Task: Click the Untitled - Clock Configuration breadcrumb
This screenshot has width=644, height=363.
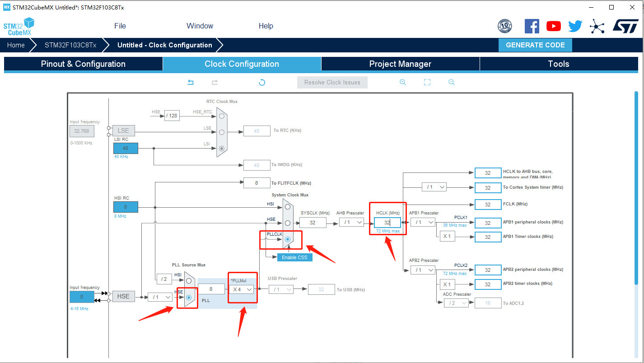Action: [165, 45]
